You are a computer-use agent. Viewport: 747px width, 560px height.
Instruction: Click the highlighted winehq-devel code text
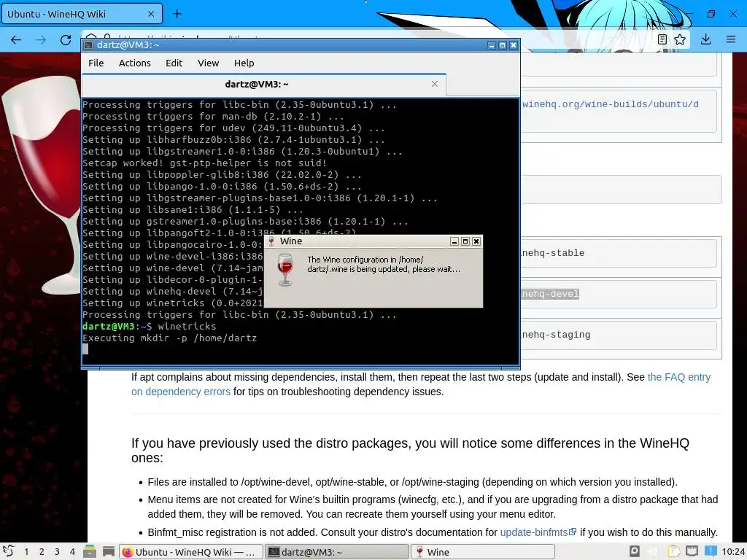coord(550,294)
